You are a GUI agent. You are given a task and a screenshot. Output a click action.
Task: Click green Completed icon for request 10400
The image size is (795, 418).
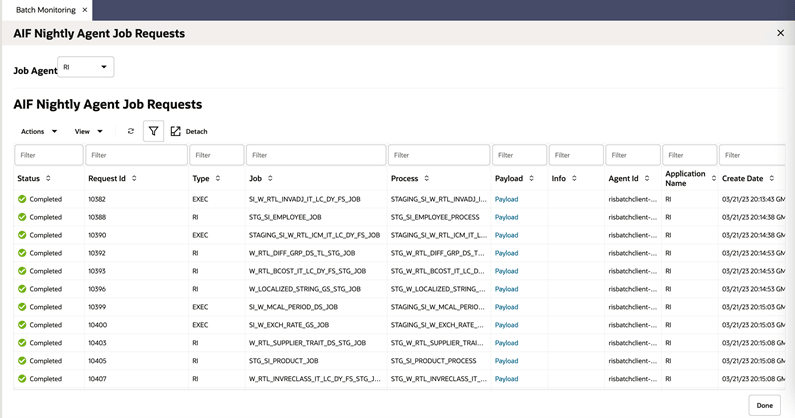point(22,325)
